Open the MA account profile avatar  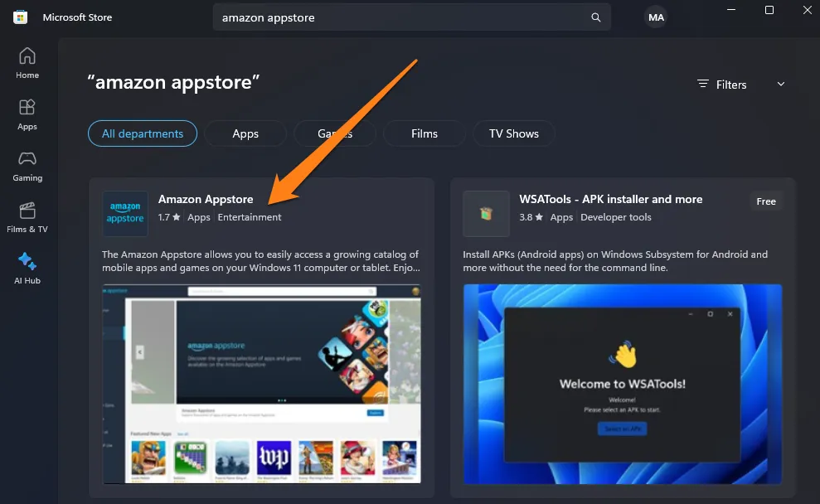pos(656,17)
